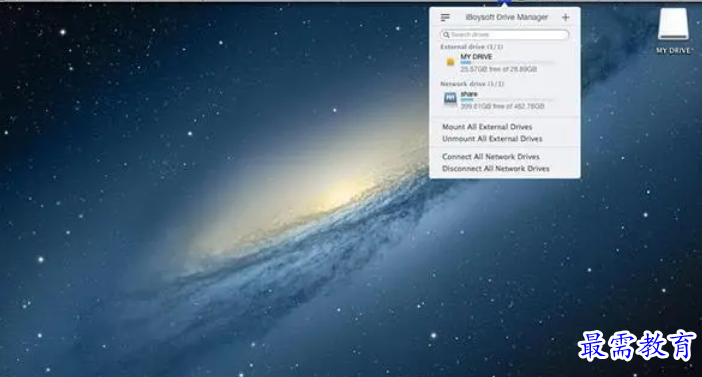Choose Mount All External Drives
The width and height of the screenshot is (702, 377).
[487, 127]
